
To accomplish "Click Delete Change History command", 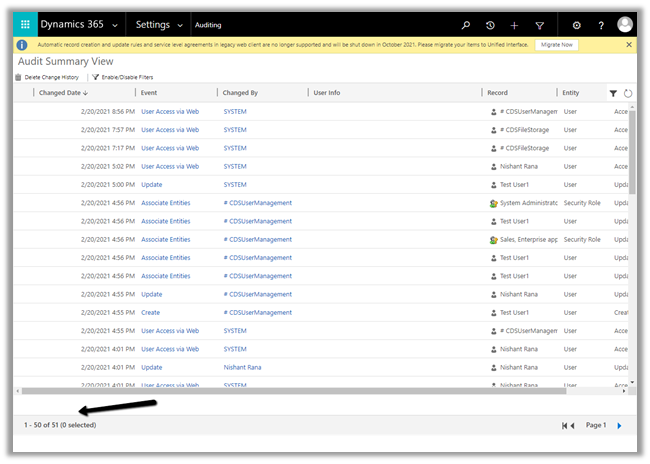I will (47, 77).
